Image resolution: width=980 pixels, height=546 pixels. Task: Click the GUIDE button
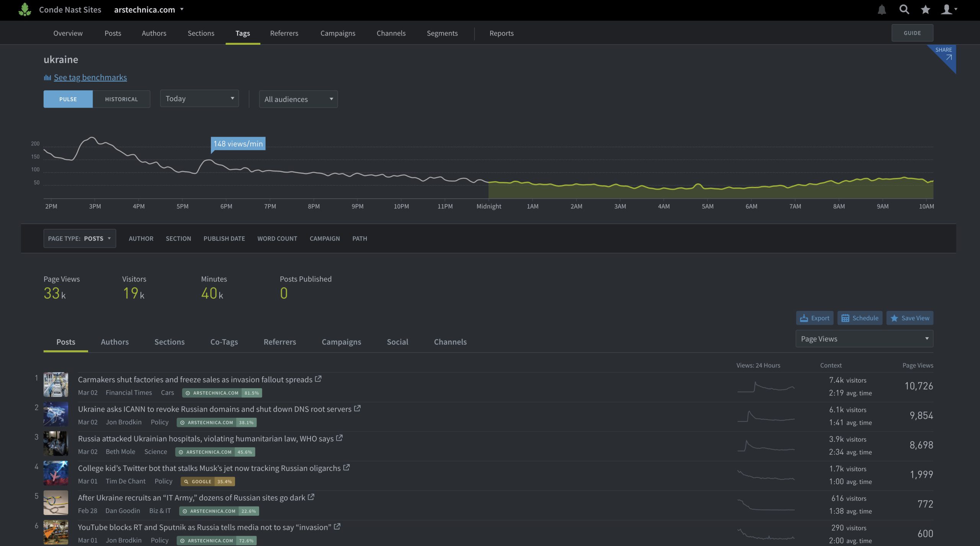click(x=912, y=33)
